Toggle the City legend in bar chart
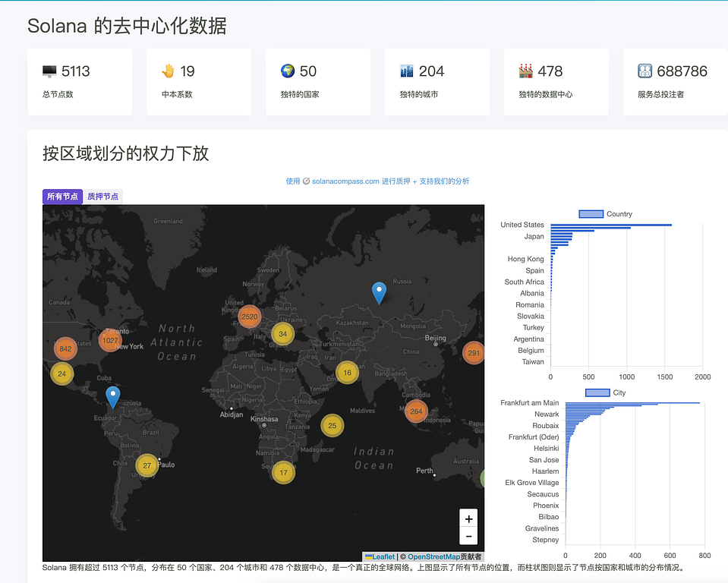 [597, 392]
